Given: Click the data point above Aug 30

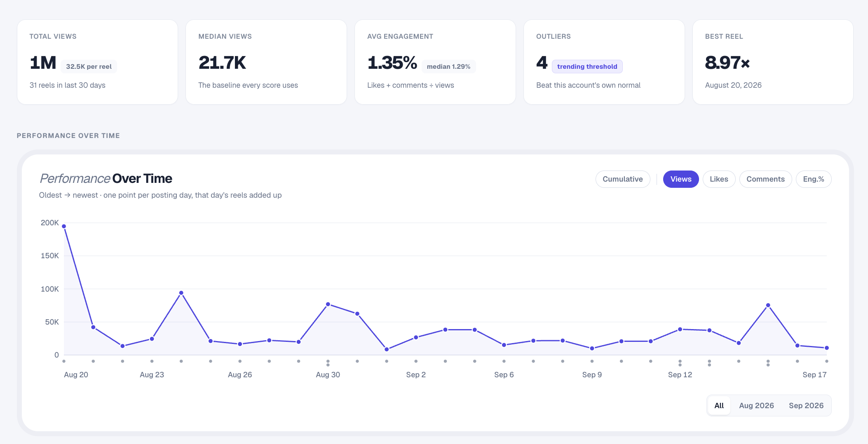Looking at the screenshot, I should [x=328, y=304].
